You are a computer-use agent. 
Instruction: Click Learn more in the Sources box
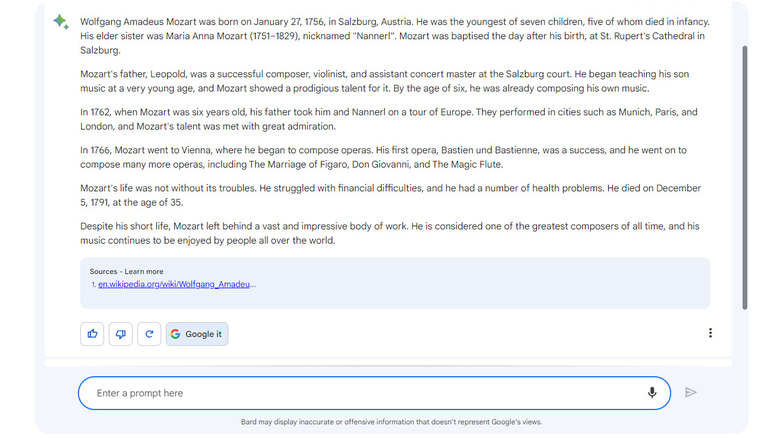click(x=144, y=271)
